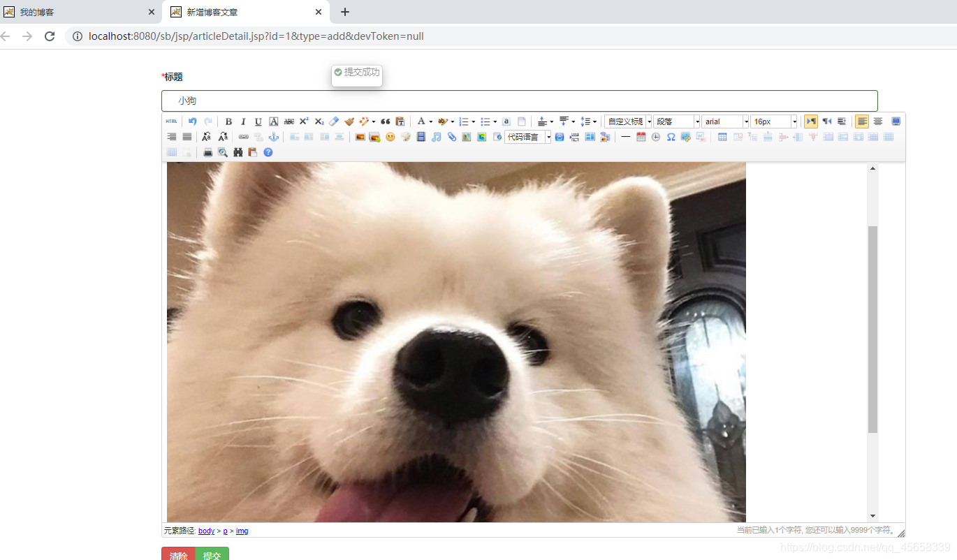The image size is (957, 560).
Task: Open the editor help question icon
Action: 268,152
